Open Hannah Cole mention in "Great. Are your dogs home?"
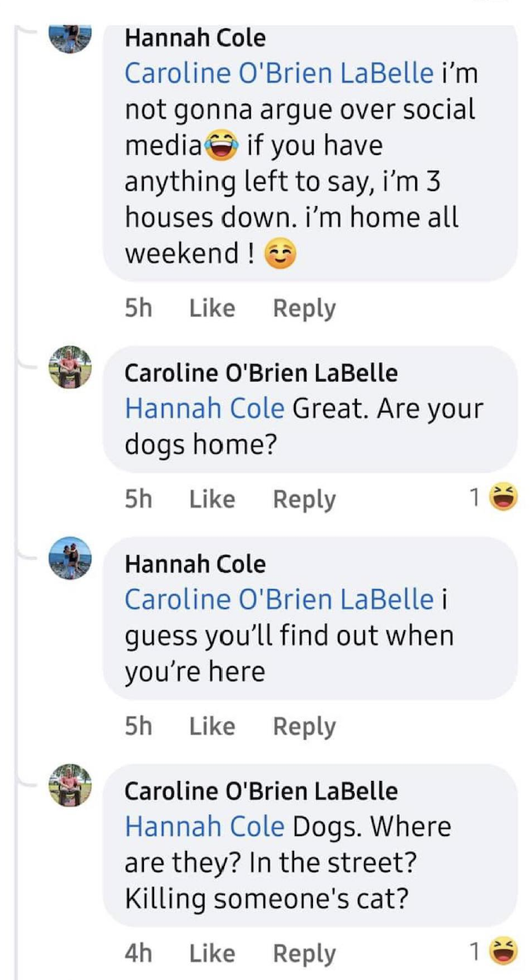Viewport: 530px width, 980px height. pos(204,409)
